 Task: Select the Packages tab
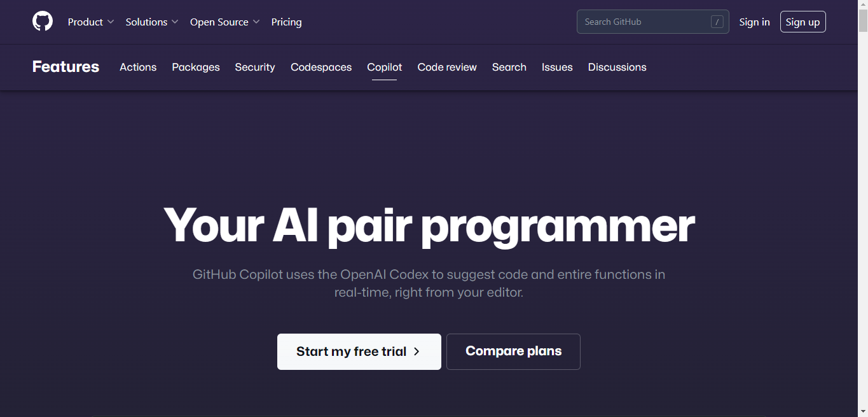[196, 67]
